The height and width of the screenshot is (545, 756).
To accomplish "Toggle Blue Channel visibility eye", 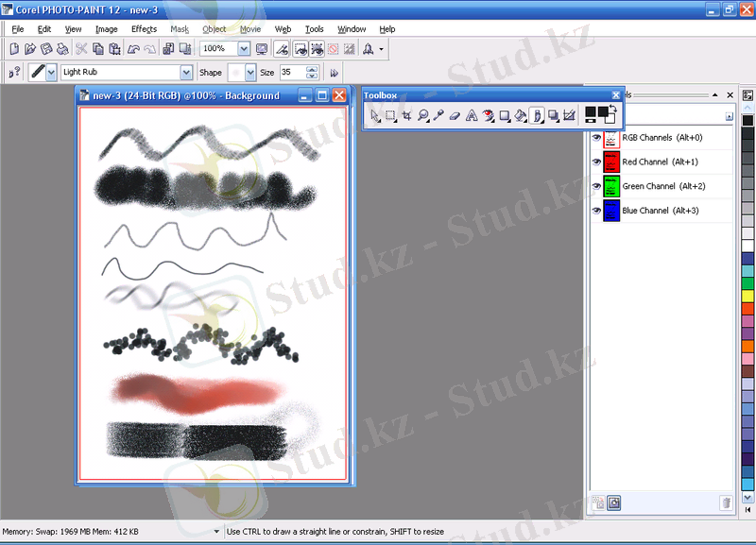I will coord(596,211).
